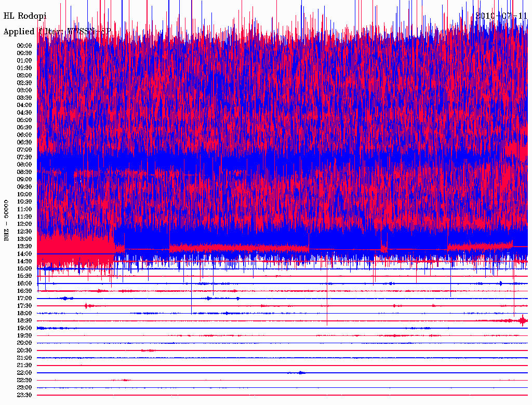532x405 pixels.
Task: Click the HL Rodopi station title
Action: (x=25, y=16)
